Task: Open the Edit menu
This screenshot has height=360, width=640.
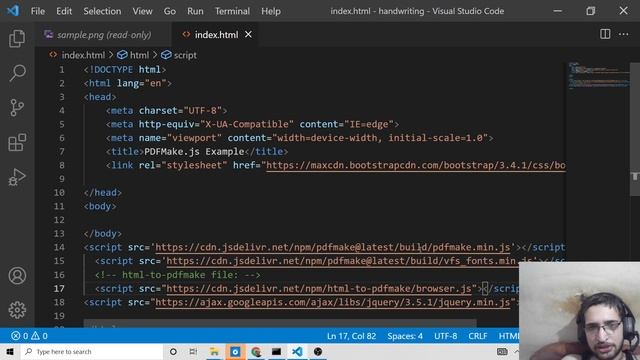Action: click(x=64, y=11)
